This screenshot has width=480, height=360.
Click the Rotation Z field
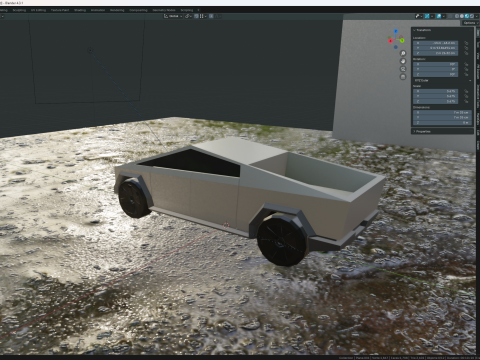pos(436,74)
